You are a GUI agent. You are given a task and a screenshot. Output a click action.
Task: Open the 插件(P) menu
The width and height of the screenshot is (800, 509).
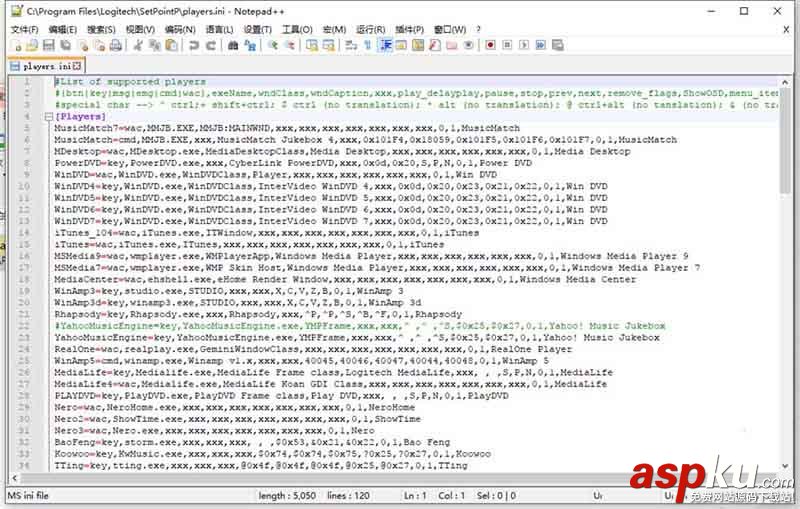[410, 30]
